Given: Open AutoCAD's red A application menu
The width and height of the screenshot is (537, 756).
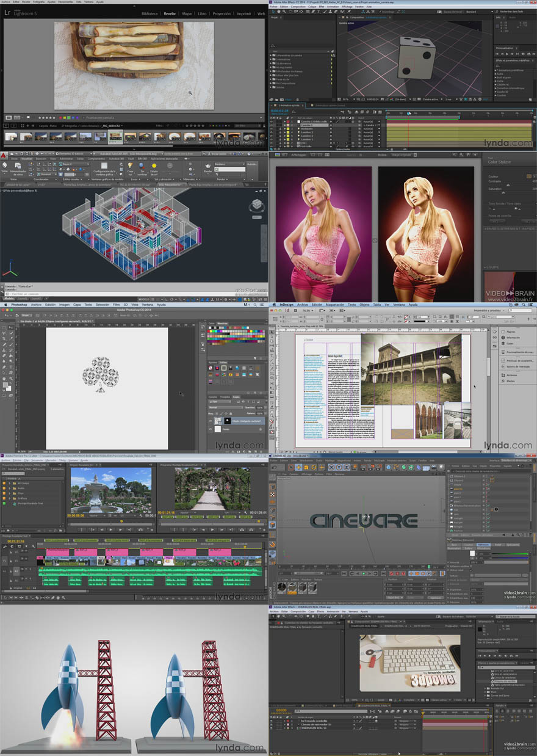Looking at the screenshot, I should click(x=4, y=156).
